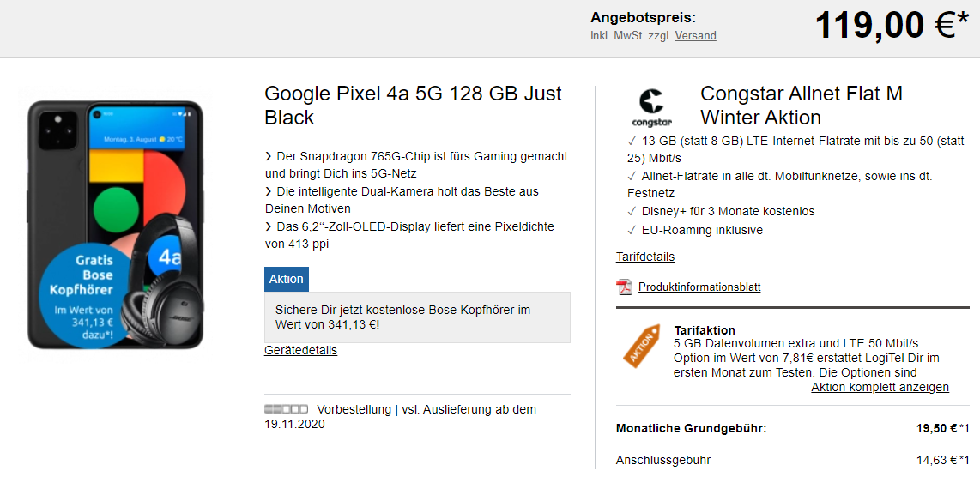Click the delivery availability bar indicator
The image size is (980, 495).
tap(286, 409)
